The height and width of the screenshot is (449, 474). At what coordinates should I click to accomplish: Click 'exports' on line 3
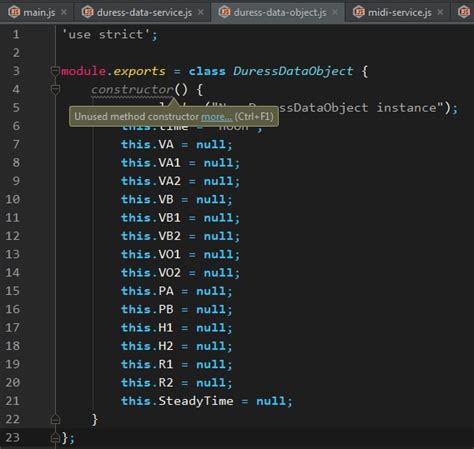(x=139, y=71)
